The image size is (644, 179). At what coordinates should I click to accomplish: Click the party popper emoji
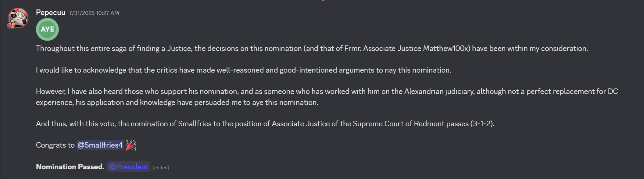click(131, 145)
